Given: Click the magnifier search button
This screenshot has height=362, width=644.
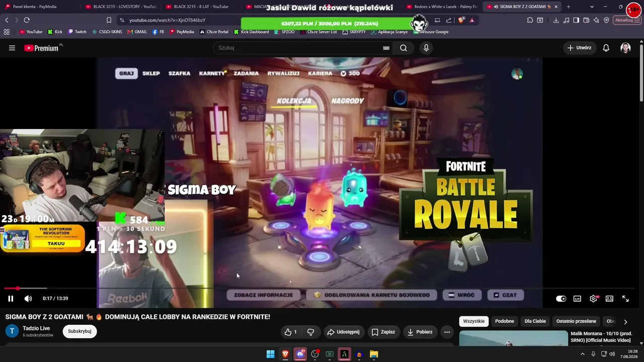Looking at the screenshot, I should tap(404, 48).
